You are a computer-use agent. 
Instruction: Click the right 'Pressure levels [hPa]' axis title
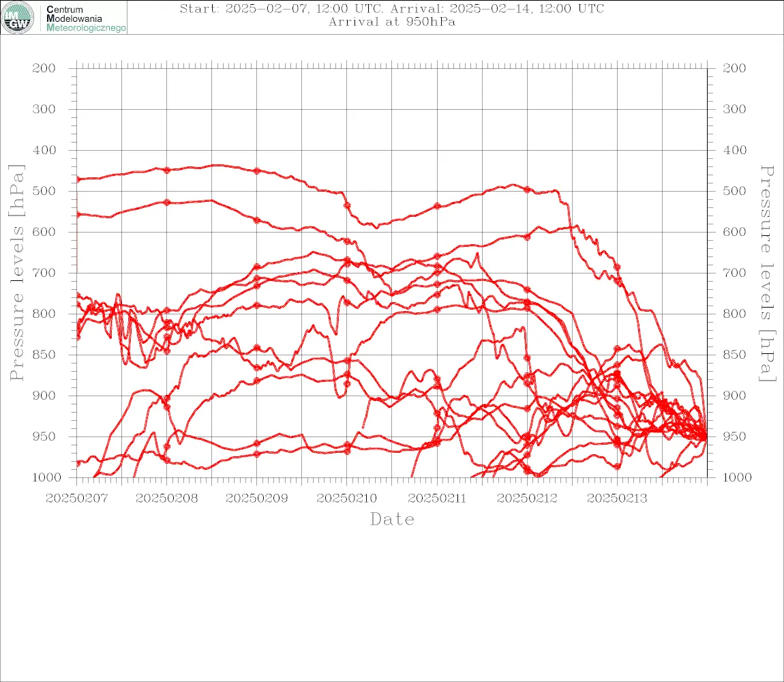coord(767,273)
